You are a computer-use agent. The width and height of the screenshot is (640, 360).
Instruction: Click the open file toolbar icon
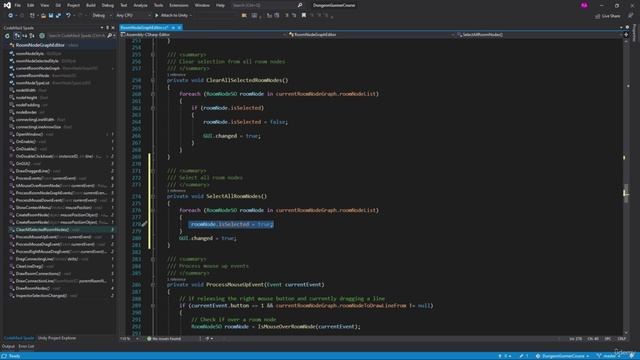tap(43, 16)
